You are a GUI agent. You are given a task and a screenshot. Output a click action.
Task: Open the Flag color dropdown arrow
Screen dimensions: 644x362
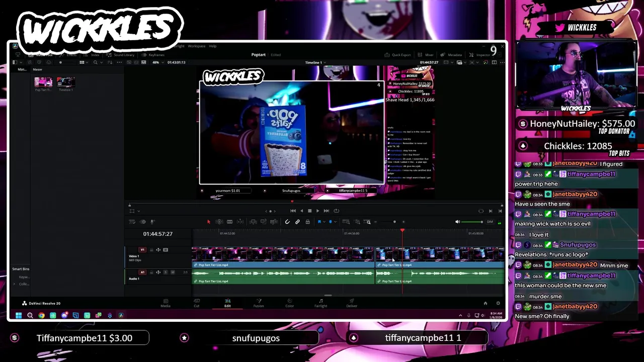(324, 222)
